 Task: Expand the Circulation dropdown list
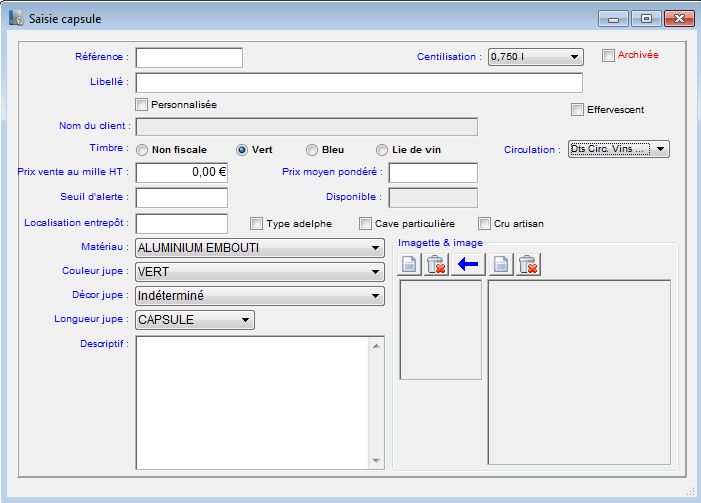[x=661, y=150]
